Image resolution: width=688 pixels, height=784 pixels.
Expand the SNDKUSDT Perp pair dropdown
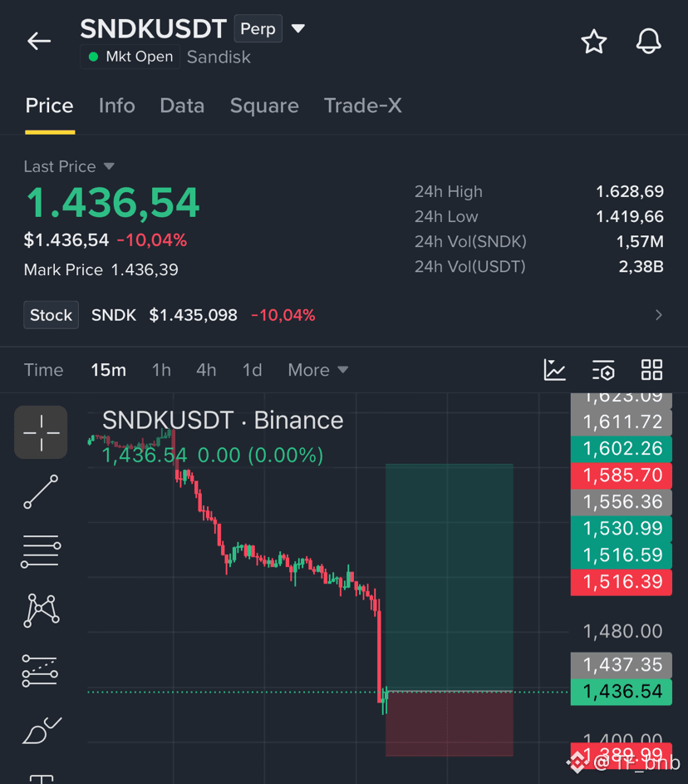[x=298, y=28]
